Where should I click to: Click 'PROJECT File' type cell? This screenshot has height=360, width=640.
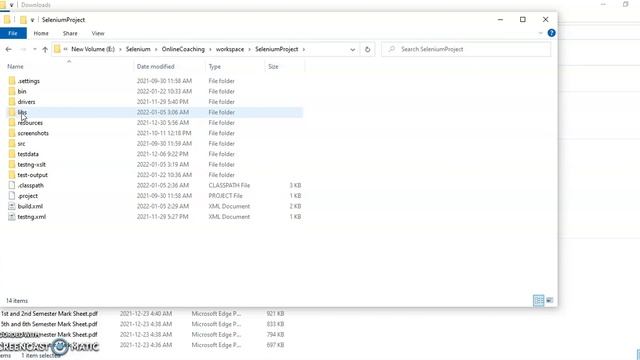225,196
